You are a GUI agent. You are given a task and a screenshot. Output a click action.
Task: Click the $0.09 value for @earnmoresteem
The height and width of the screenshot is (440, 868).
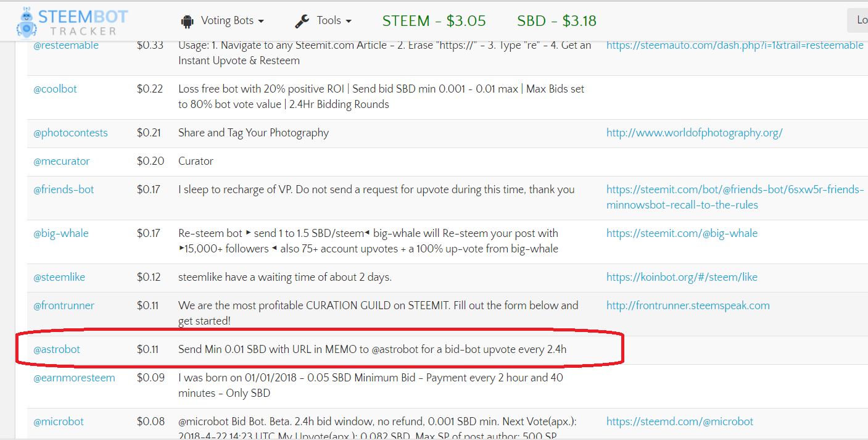[x=151, y=378]
